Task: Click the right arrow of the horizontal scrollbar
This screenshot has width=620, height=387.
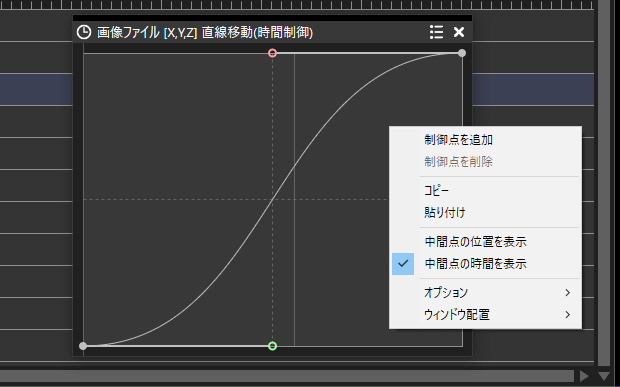Action: click(584, 376)
